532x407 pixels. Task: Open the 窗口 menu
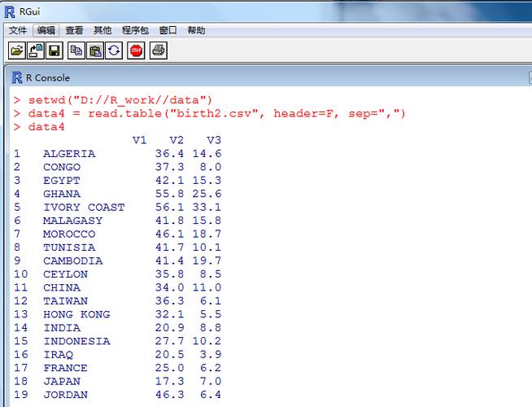[168, 30]
